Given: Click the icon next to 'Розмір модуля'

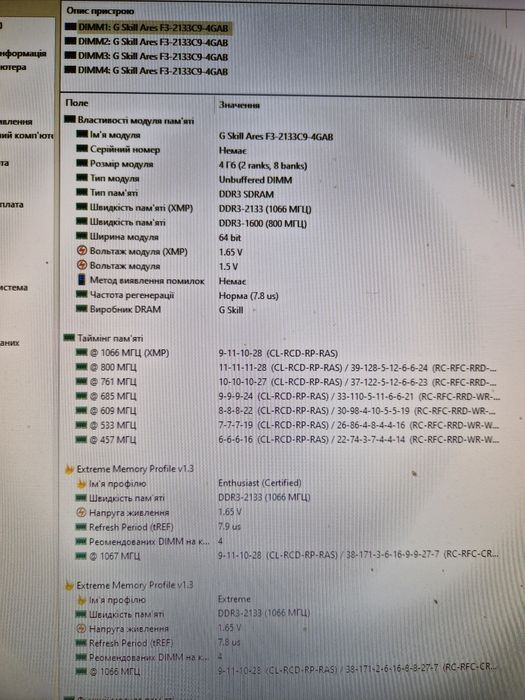Looking at the screenshot, I should pos(82,163).
